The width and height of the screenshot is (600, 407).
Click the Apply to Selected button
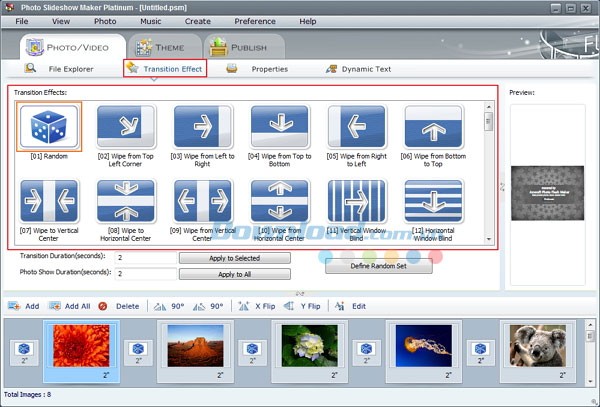[234, 258]
